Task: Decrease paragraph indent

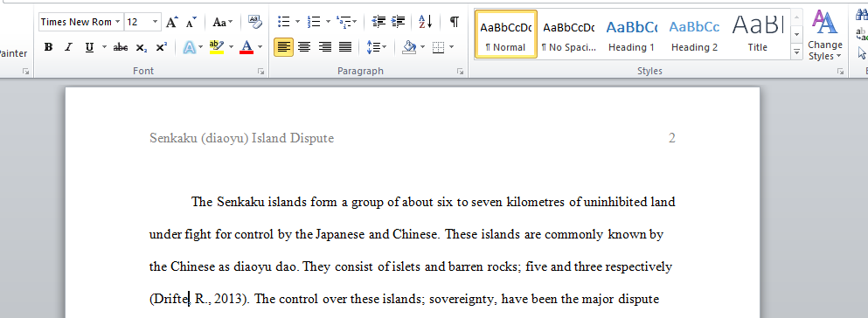Action: (378, 22)
